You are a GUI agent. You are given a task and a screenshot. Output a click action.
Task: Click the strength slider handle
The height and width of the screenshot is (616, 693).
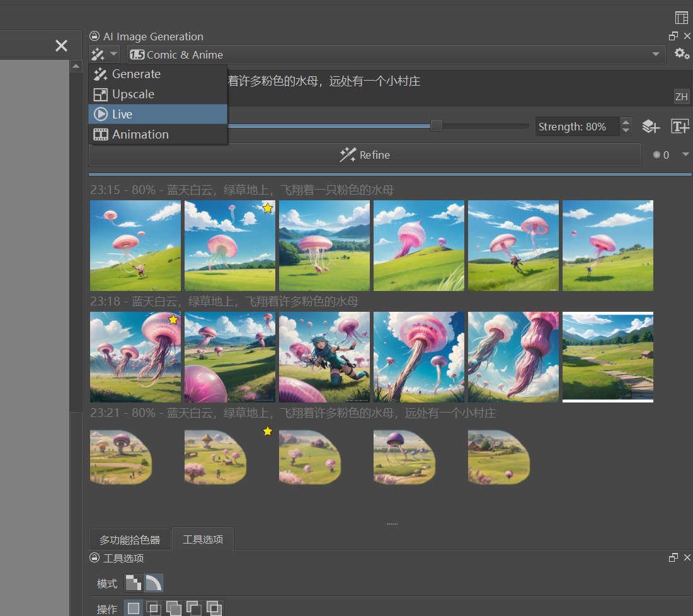tap(436, 126)
